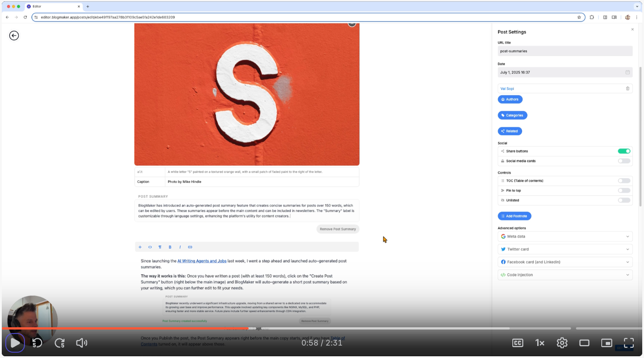
Task: Open the calendar icon in Date field
Action: pyautogui.click(x=628, y=72)
